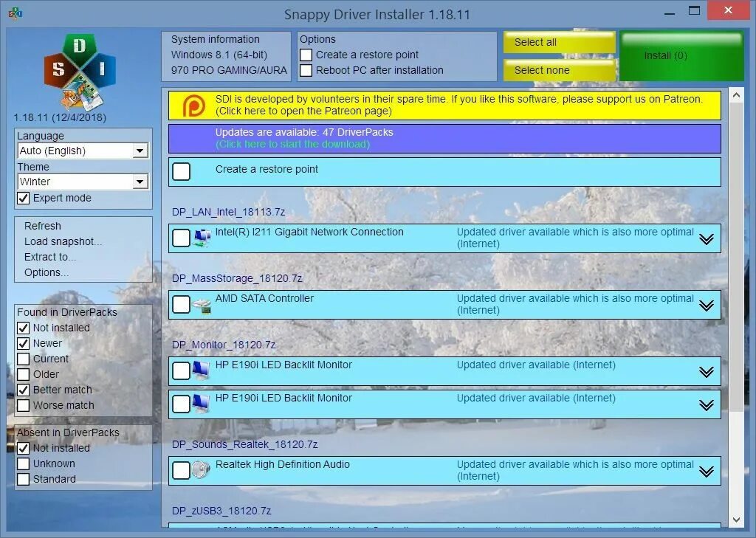Click the Realtek audio speaker icon
Image resolution: width=756 pixels, height=538 pixels.
(x=201, y=469)
